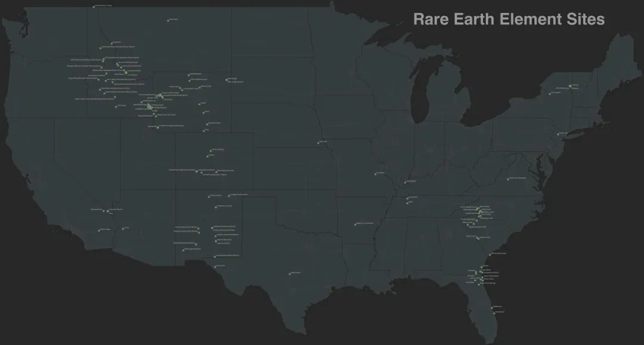This screenshot has height=345, width=644.
Task: Click the Mountain Pass site marker
Action: coord(104,211)
